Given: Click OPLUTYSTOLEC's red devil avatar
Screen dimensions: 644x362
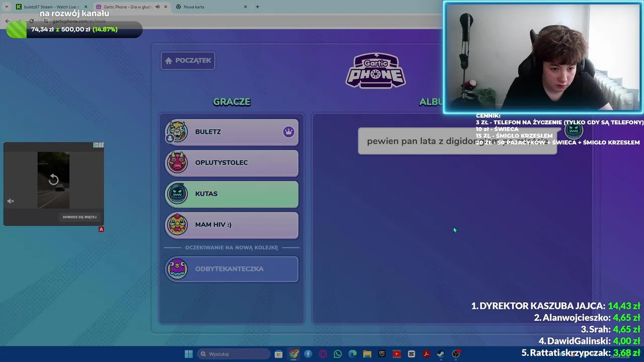Looking at the screenshot, I should click(x=177, y=162).
